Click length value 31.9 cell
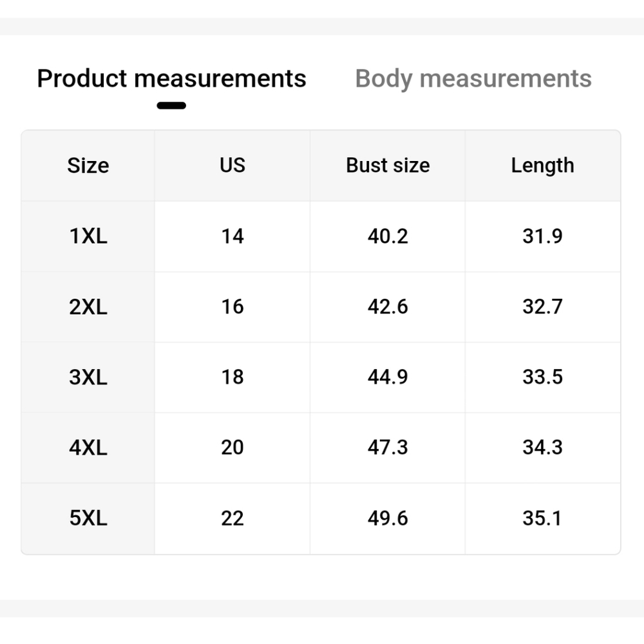The height and width of the screenshot is (644, 644). [x=542, y=236]
